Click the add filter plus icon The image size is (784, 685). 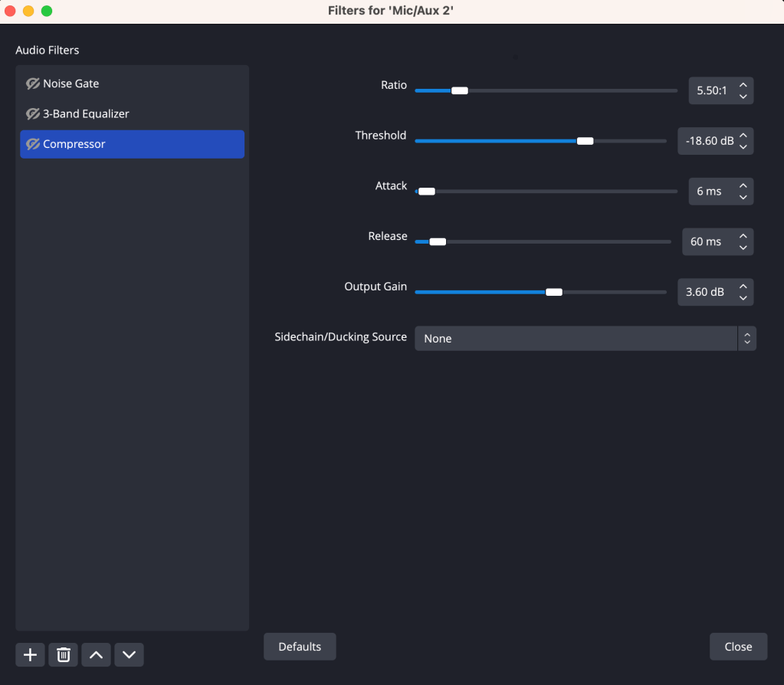click(30, 654)
